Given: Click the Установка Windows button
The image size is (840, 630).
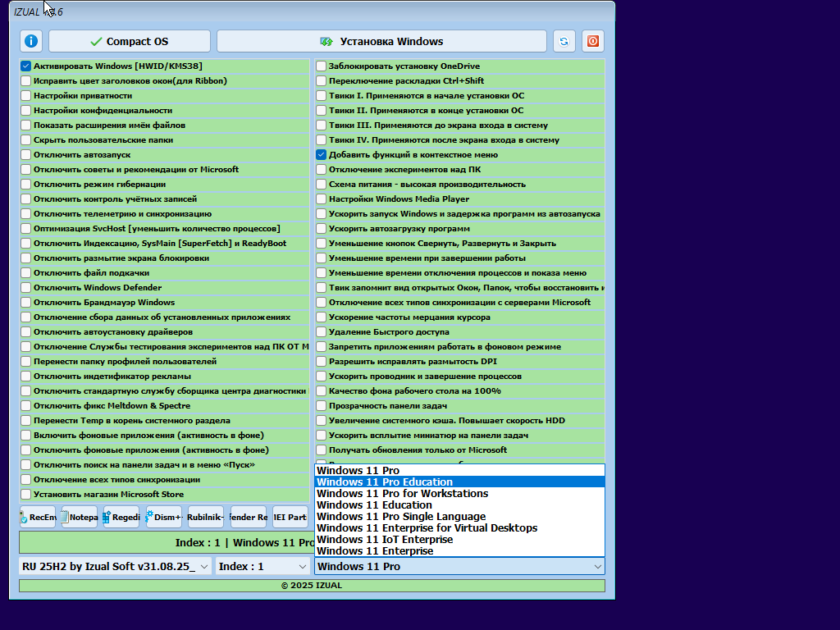Looking at the screenshot, I should [x=381, y=41].
